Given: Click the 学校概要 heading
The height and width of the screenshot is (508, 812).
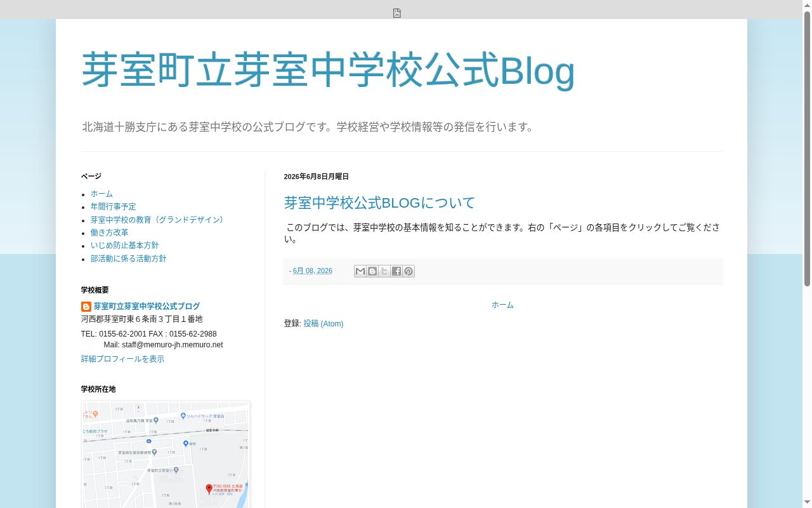Looking at the screenshot, I should [x=95, y=290].
